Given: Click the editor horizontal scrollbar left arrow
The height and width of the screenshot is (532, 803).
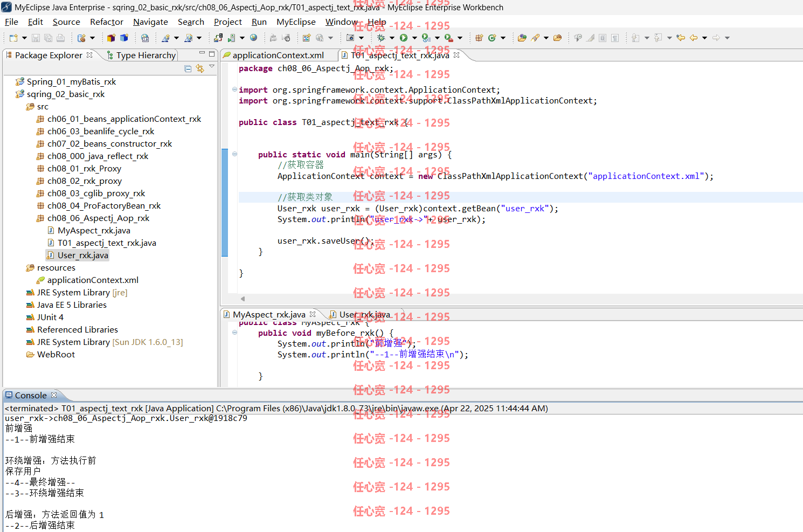Looking at the screenshot, I should click(243, 299).
